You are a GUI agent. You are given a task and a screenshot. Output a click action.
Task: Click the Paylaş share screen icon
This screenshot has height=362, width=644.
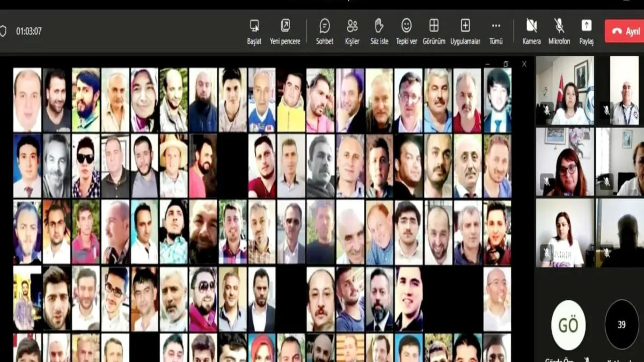[x=586, y=26]
